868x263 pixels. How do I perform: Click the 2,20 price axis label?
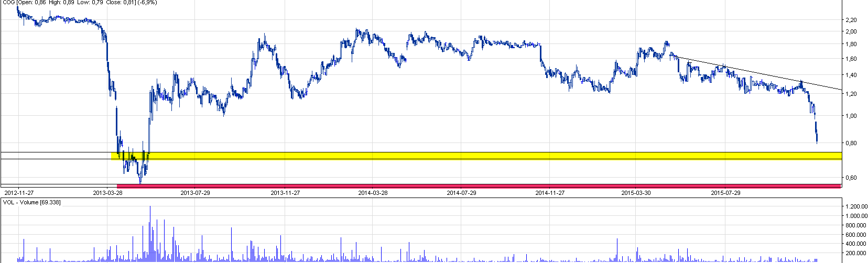852,20
